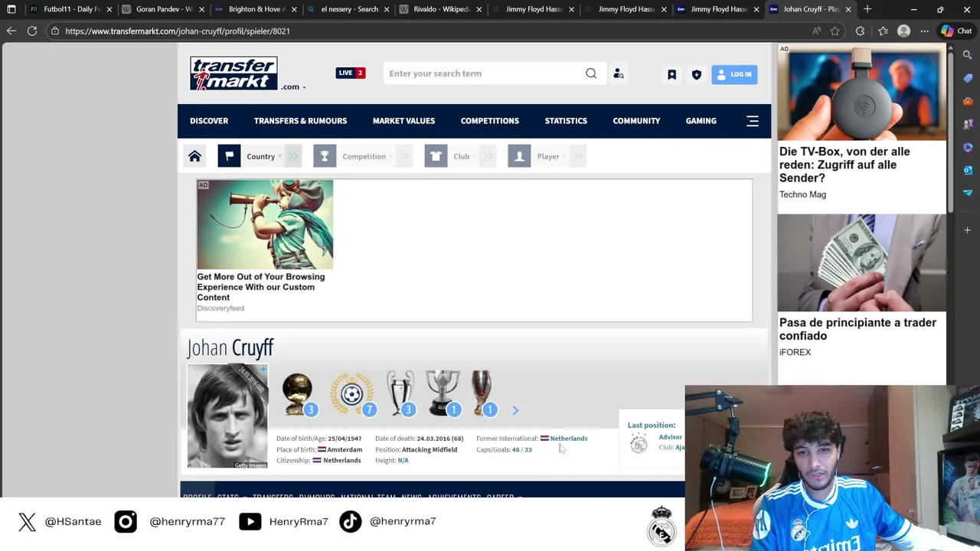The width and height of the screenshot is (980, 551).
Task: Click the Ballon d'Or trophy icon
Action: pos(298,394)
